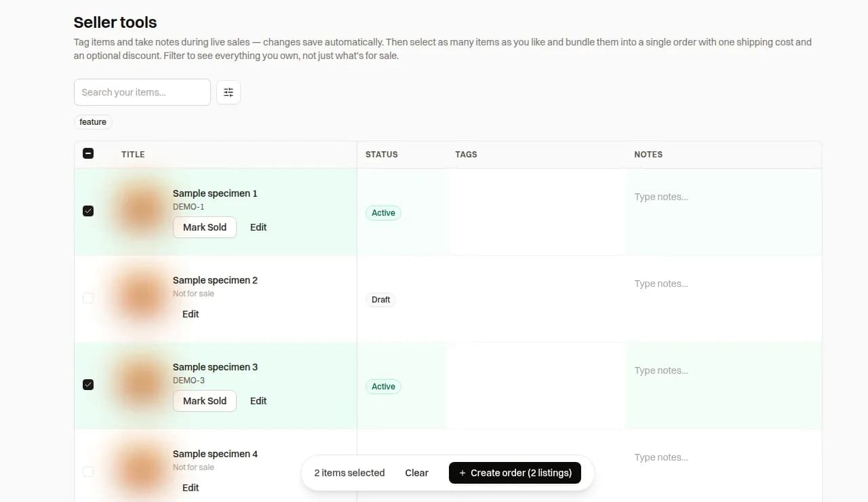The height and width of the screenshot is (502, 868).
Task: Click the Active status badge for Sample specimen 1
Action: (383, 213)
